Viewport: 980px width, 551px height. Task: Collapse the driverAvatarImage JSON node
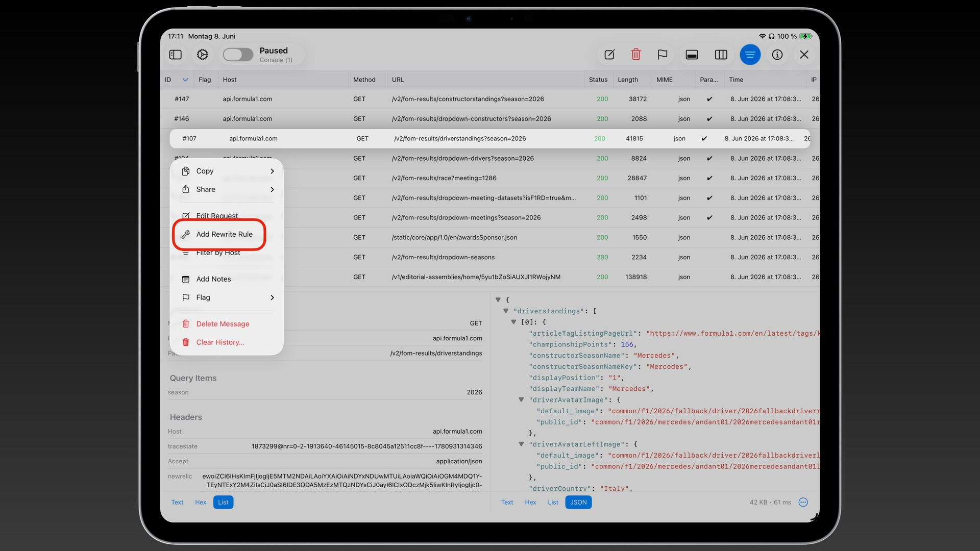click(521, 399)
